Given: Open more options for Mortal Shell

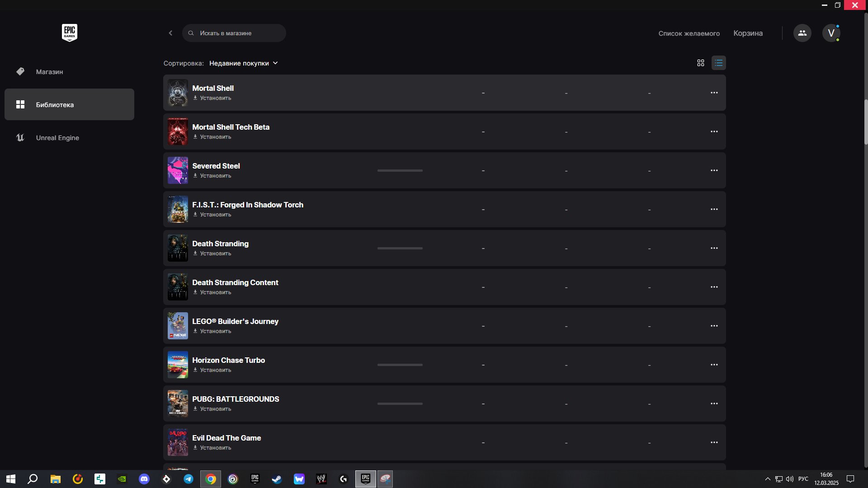Looking at the screenshot, I should click(714, 93).
